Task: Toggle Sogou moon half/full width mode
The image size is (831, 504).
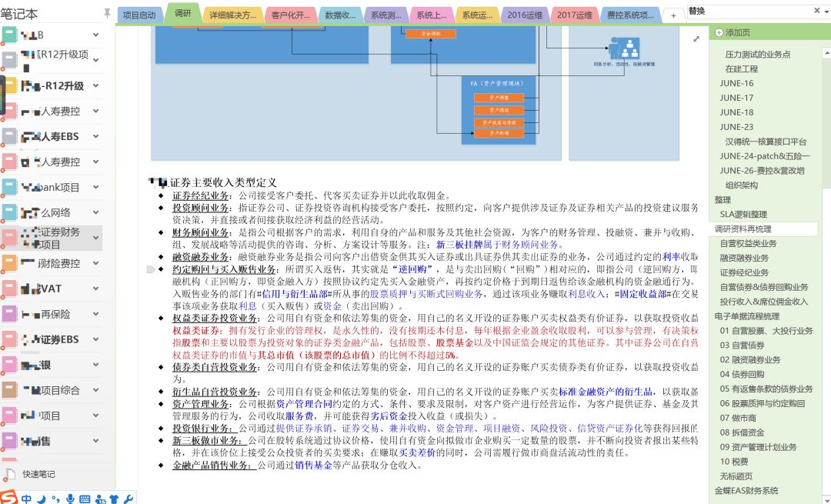Action: coord(42,499)
